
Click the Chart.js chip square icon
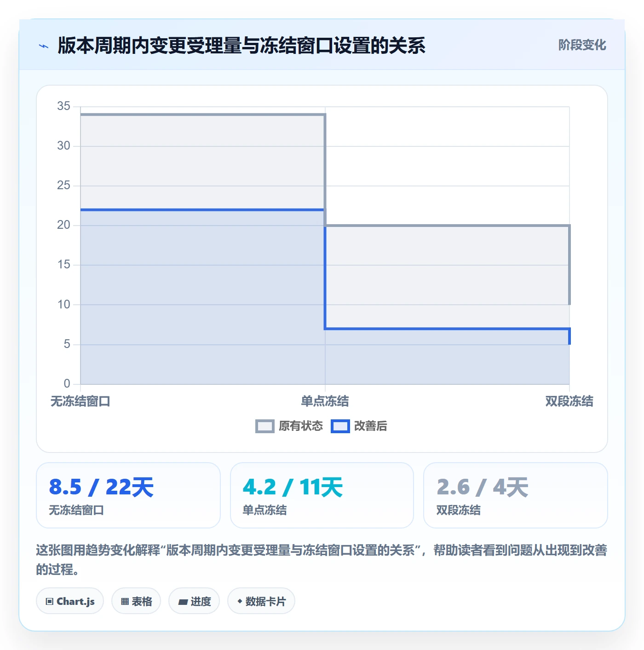50,601
